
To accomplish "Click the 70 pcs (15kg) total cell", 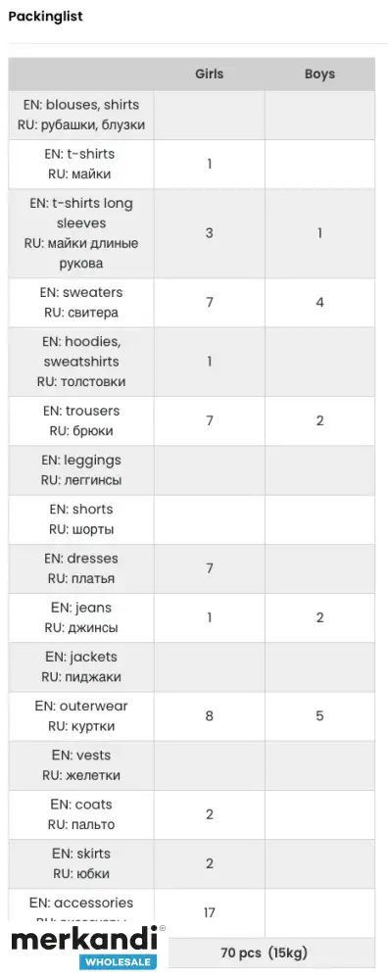I will click(265, 954).
